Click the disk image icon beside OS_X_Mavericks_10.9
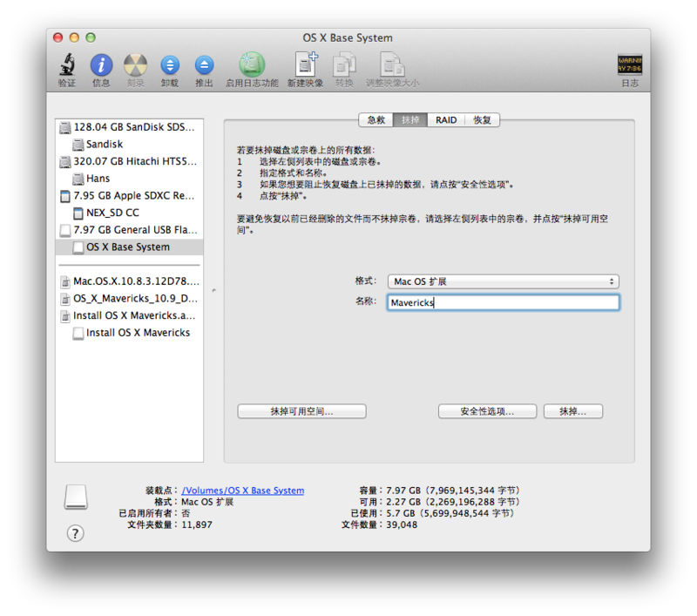Screen dimensions: 697x616 (65, 299)
